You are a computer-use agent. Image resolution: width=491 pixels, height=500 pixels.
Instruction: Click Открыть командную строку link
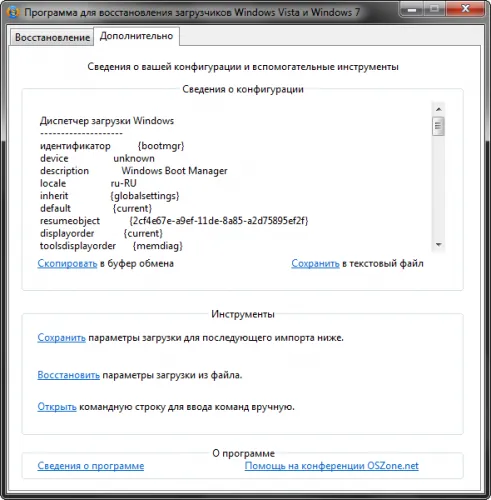57,407
